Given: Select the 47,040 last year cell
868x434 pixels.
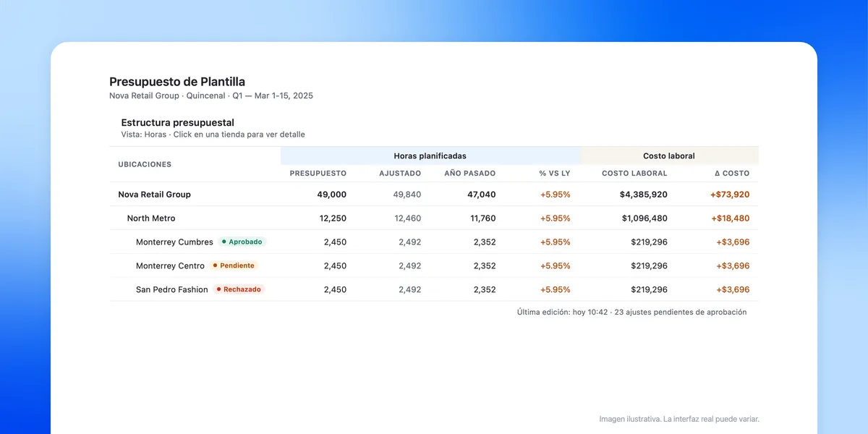Looking at the screenshot, I should [x=481, y=195].
